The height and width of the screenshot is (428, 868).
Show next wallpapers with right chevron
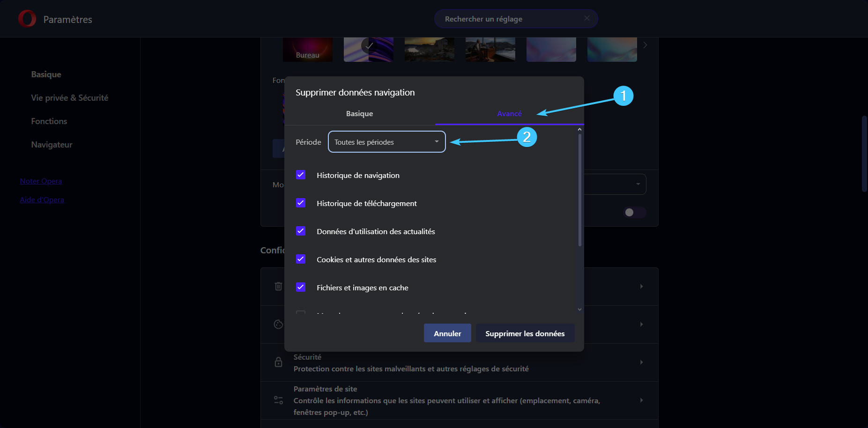pos(645,45)
